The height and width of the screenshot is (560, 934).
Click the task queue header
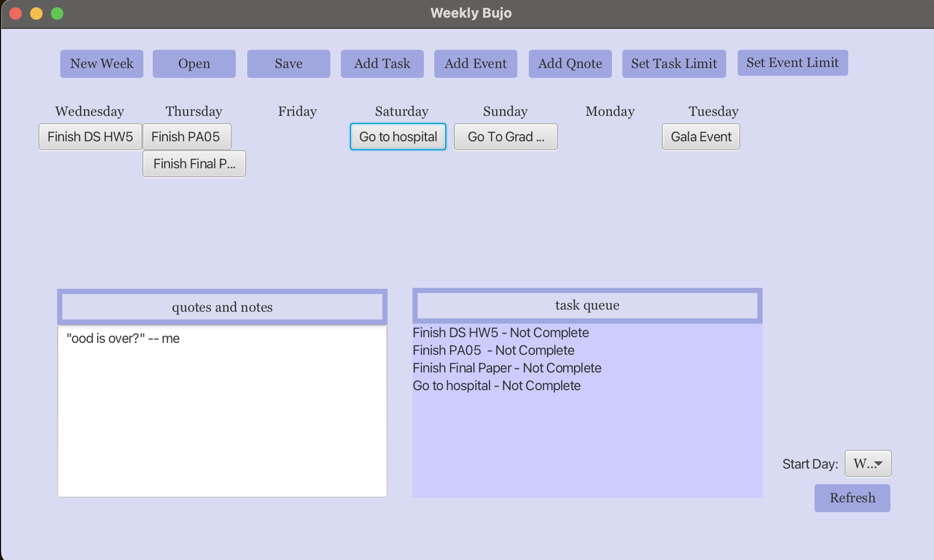pyautogui.click(x=587, y=305)
